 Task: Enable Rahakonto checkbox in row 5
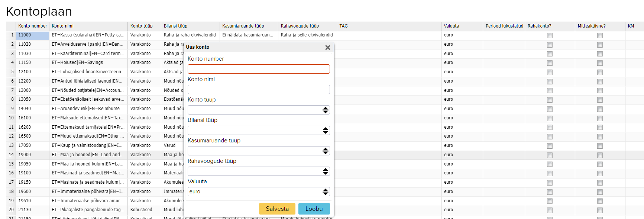tap(550, 73)
